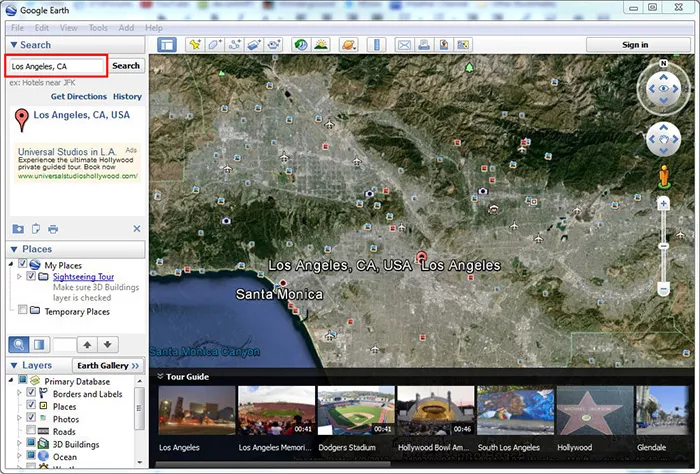The height and width of the screenshot is (474, 700).
Task: Click the search input field
Action: tap(56, 66)
